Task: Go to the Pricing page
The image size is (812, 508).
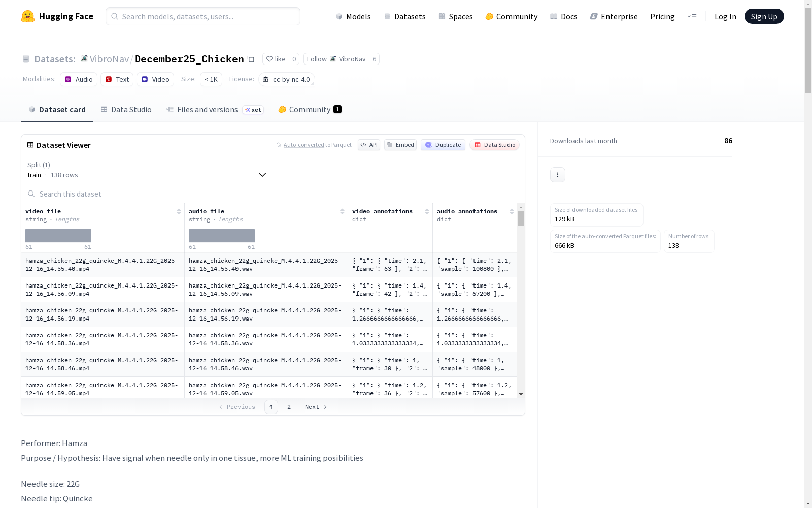Action: 662,16
